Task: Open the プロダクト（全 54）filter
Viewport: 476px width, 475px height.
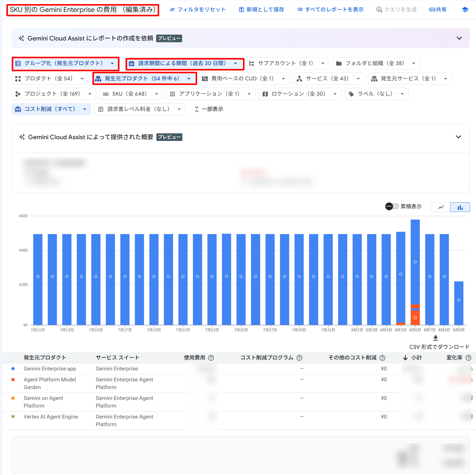Action: coord(50,79)
